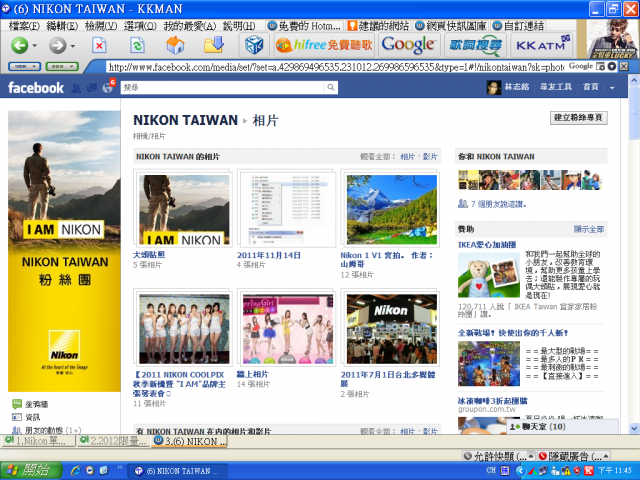Open the 網頁快訊圖庫 link bar item
The image size is (640, 480).
click(x=451, y=26)
